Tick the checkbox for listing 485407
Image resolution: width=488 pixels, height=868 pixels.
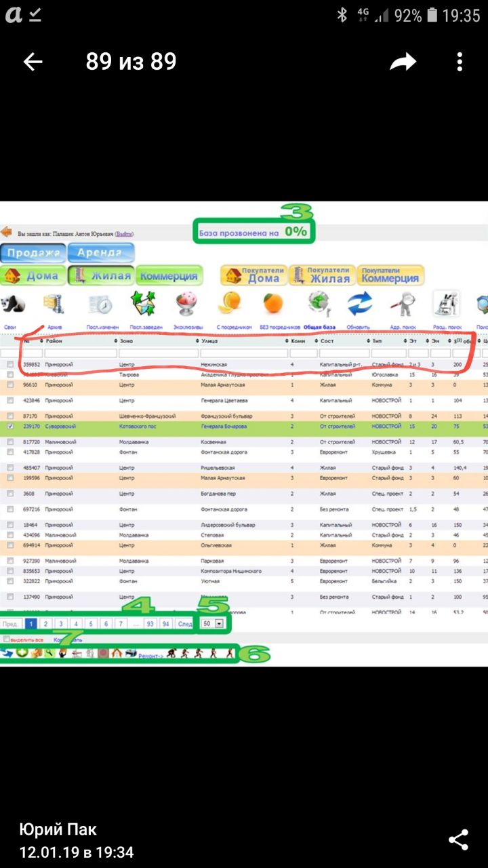(x=10, y=468)
